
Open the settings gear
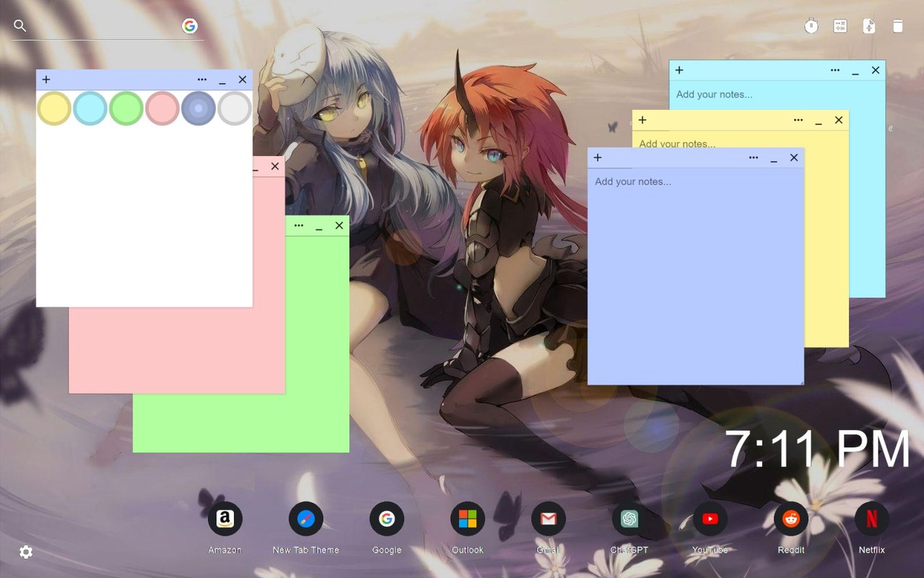26,552
